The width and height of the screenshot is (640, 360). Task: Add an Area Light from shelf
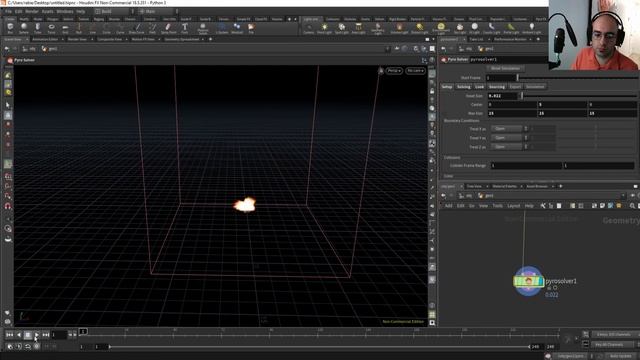coord(358,28)
